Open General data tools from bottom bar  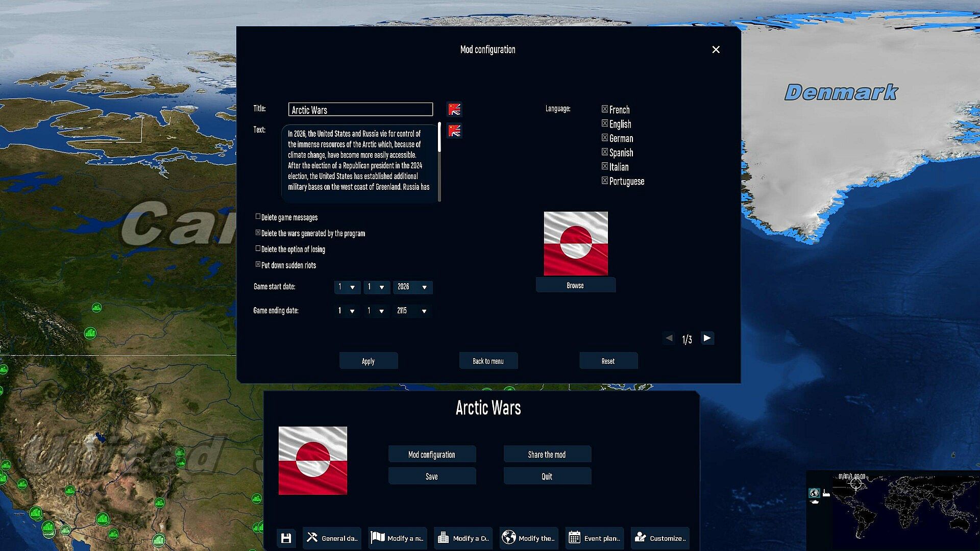[332, 538]
